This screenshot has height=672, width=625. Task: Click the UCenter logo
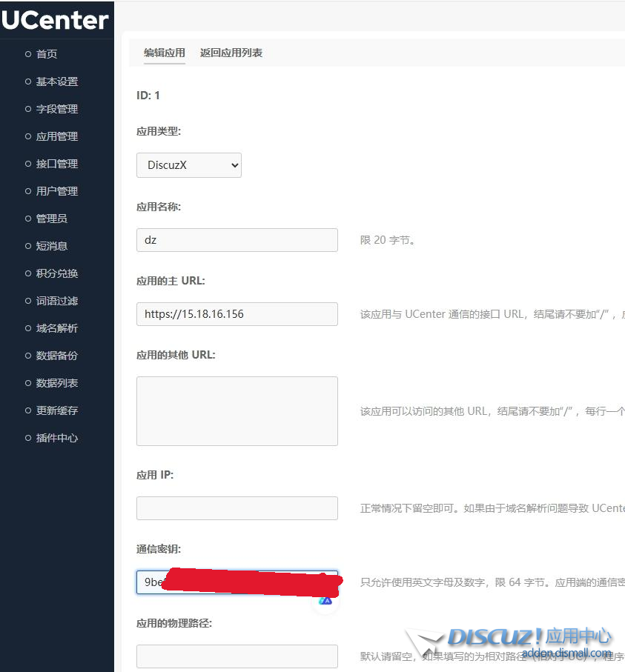click(x=55, y=20)
